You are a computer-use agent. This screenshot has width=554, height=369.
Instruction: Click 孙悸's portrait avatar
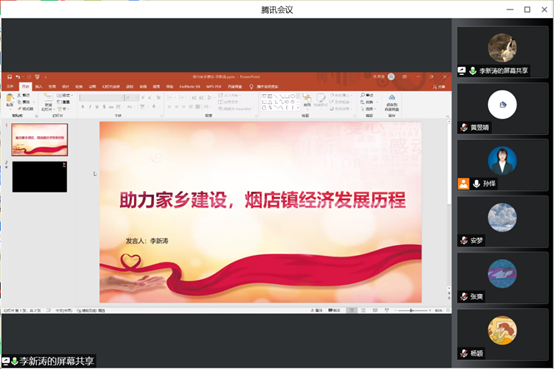point(502,160)
